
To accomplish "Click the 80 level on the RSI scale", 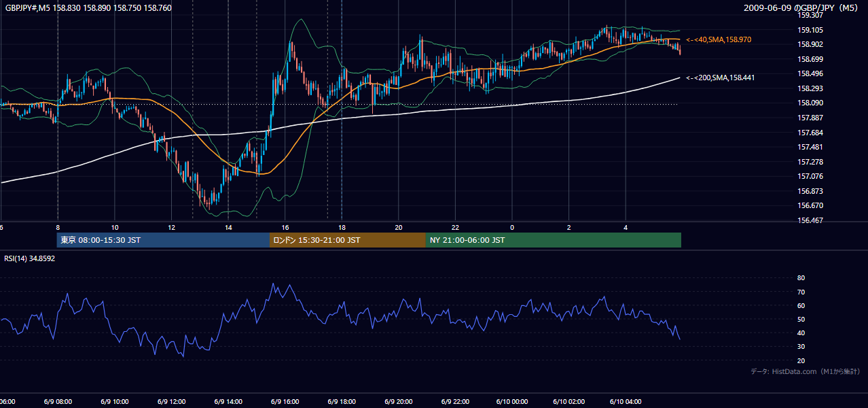I will click(x=801, y=278).
